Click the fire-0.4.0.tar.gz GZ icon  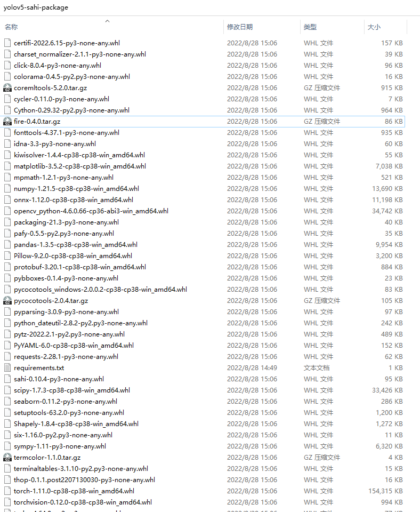7,122
